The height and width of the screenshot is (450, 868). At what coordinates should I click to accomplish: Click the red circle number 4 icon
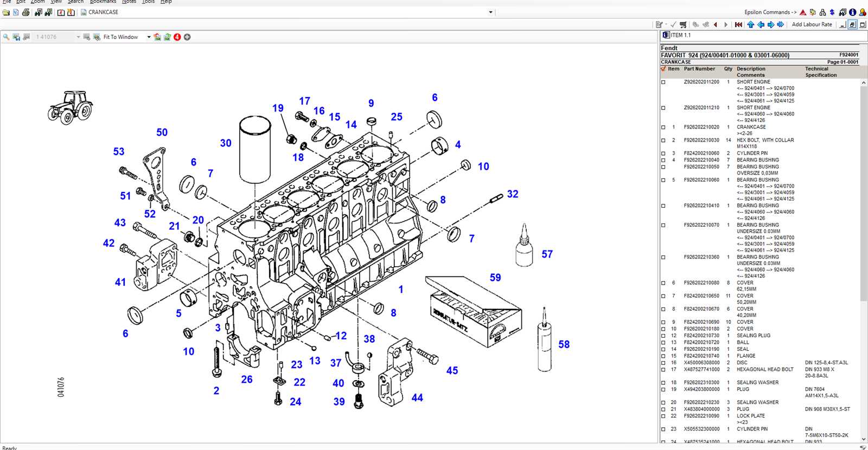click(x=177, y=37)
